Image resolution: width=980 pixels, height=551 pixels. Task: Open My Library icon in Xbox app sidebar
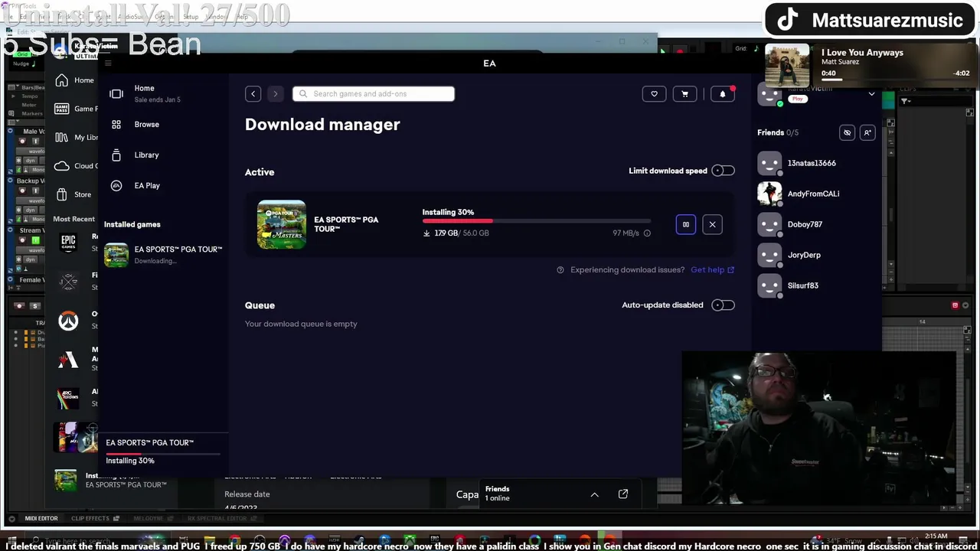62,138
